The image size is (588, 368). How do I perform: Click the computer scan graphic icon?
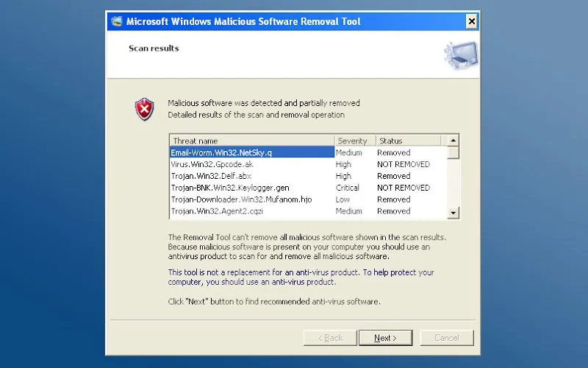(x=461, y=55)
